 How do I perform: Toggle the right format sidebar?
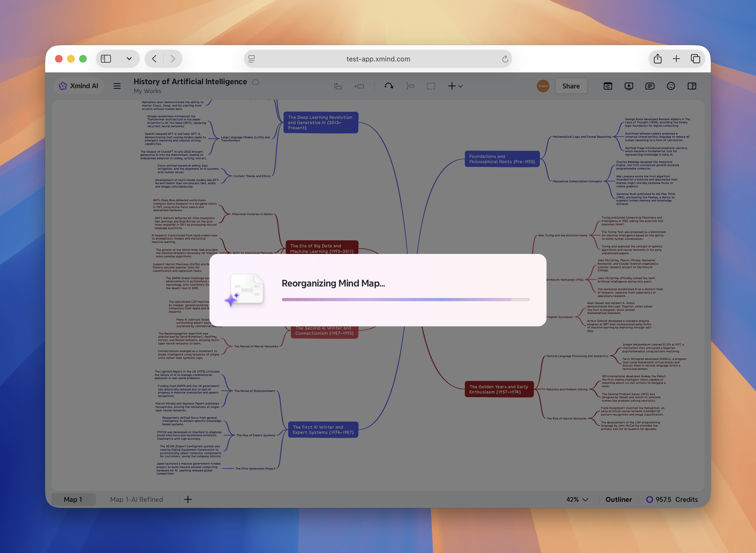pyautogui.click(x=692, y=86)
